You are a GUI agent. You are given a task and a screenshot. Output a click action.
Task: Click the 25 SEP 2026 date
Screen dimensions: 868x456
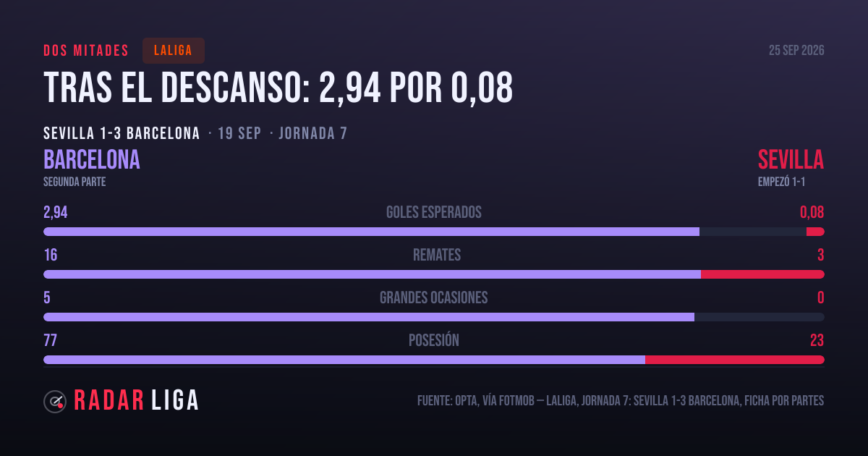[x=796, y=51]
